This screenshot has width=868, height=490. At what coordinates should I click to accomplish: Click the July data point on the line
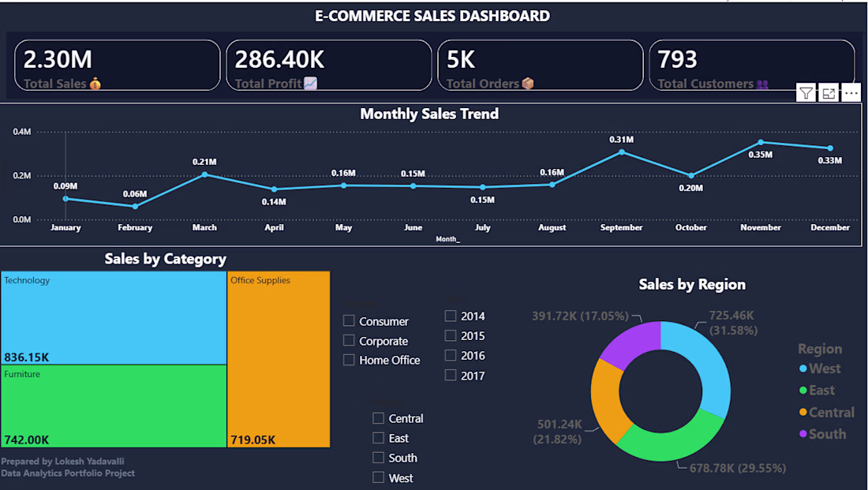pos(483,187)
